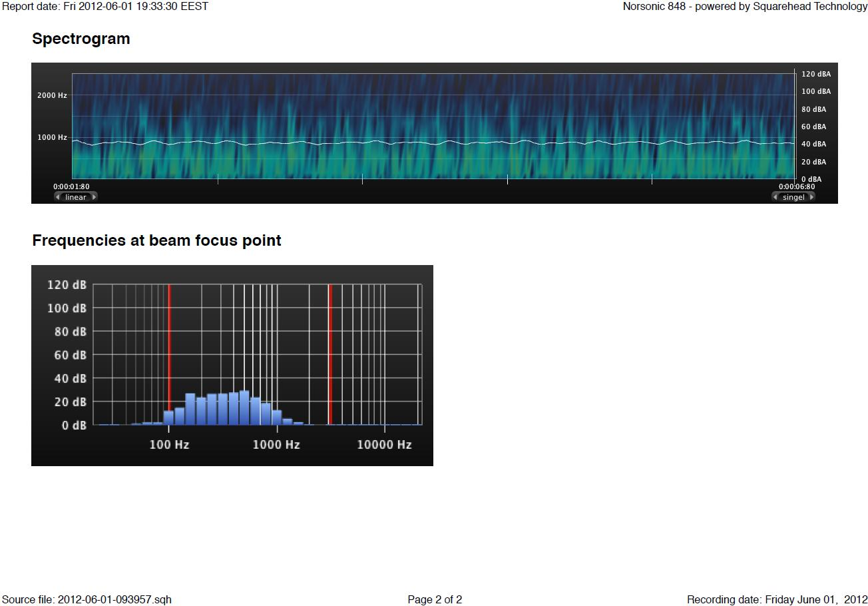Screen dimensions: 868x606
Task: Click the '120 dB' label on frequency chart
Action: (x=67, y=285)
